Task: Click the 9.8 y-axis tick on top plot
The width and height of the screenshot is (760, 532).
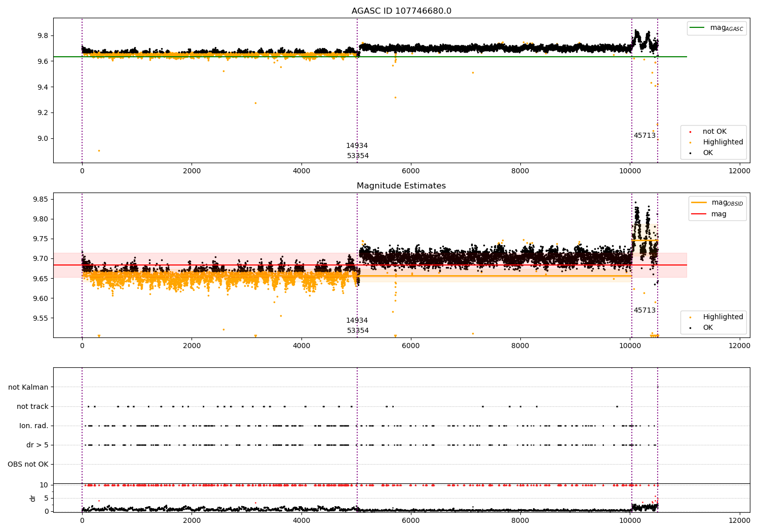Action: (x=42, y=35)
